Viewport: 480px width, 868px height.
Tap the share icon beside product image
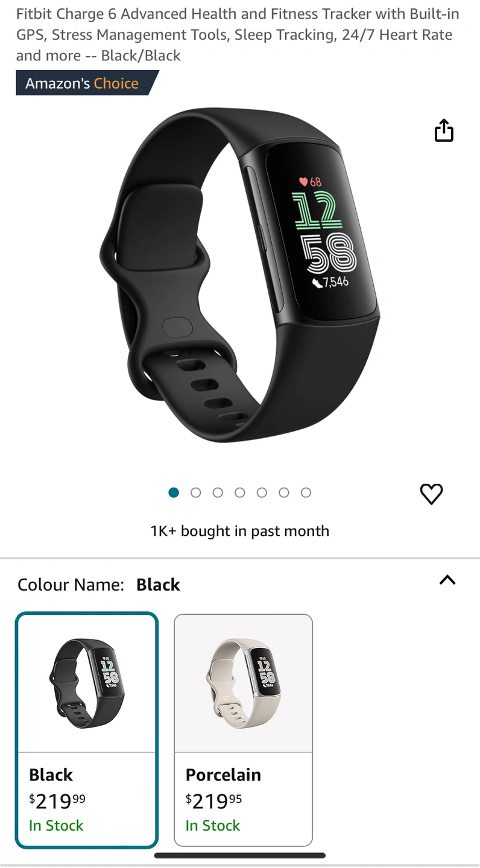coord(444,130)
